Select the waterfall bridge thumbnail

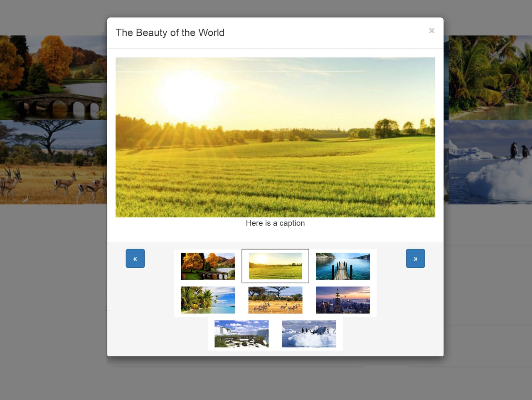(241, 333)
